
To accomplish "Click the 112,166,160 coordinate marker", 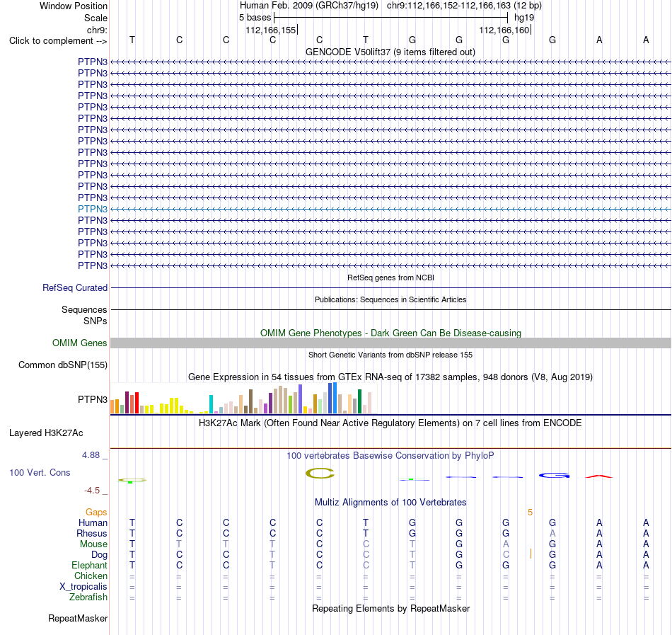I will pos(504,30).
